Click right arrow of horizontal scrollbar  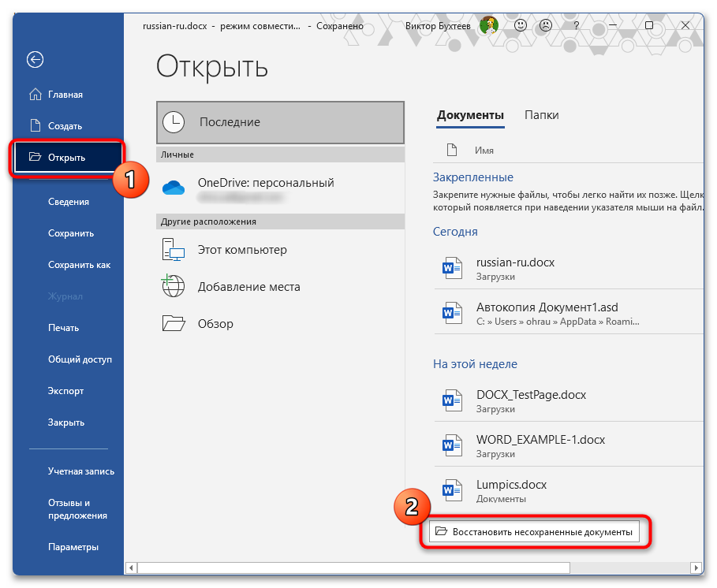(695, 568)
